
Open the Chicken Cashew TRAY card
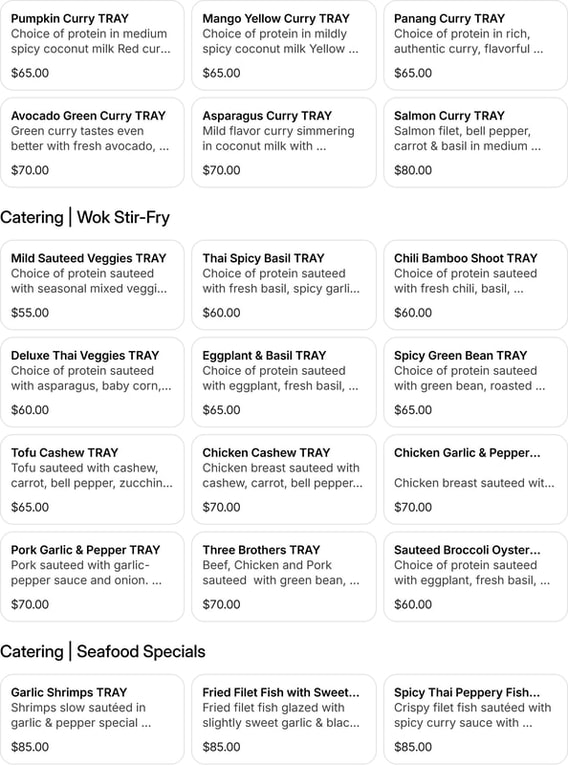284,479
